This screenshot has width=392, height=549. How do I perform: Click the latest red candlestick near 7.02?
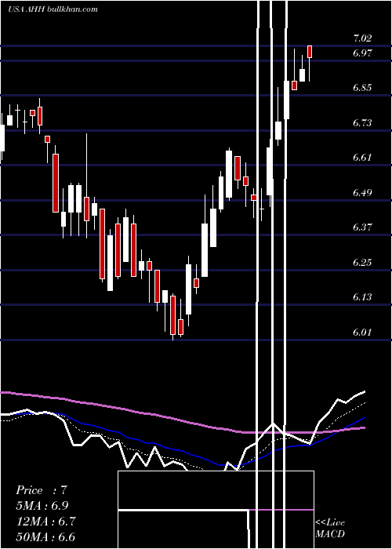(x=310, y=52)
